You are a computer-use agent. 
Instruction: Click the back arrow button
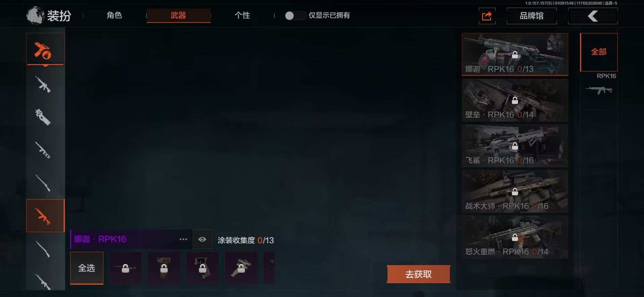coord(593,16)
